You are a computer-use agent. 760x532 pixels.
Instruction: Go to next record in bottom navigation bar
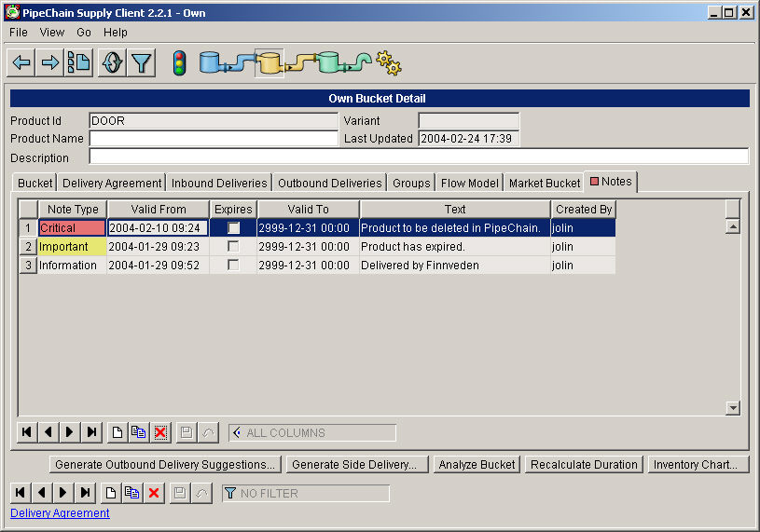pos(63,493)
